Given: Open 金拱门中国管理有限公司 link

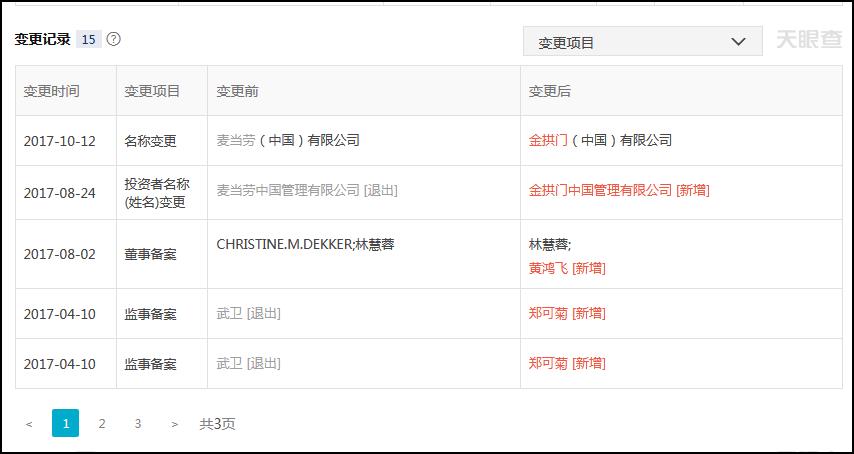Looking at the screenshot, I should pyautogui.click(x=600, y=190).
